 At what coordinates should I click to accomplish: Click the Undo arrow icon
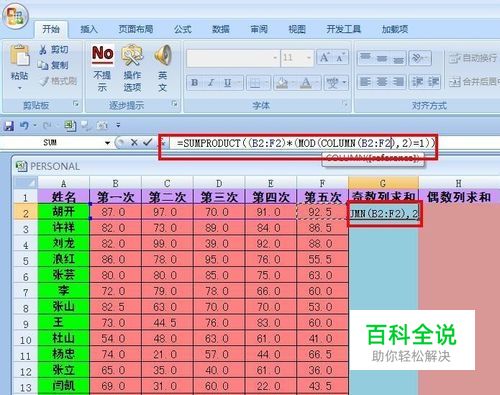[24, 126]
